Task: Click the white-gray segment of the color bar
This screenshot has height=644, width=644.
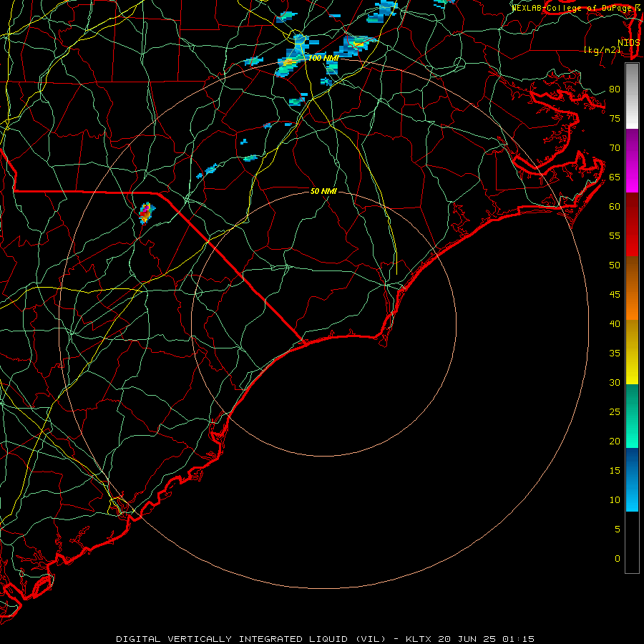Action: coord(632,96)
